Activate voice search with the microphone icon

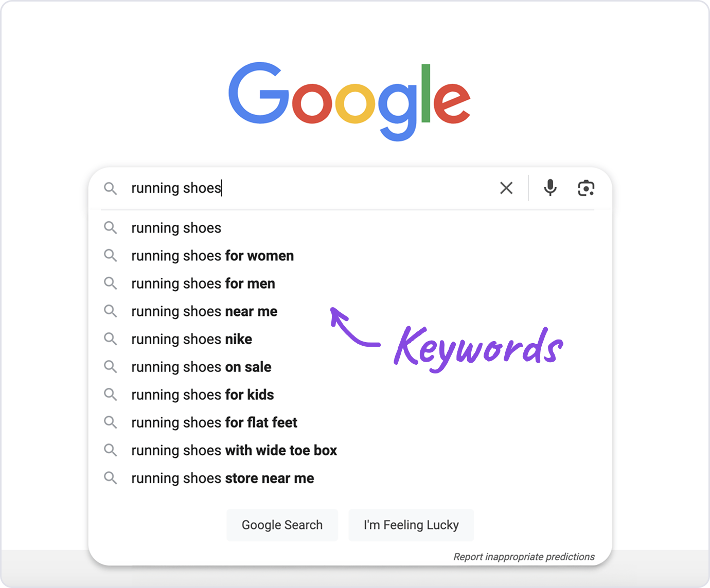pos(550,188)
